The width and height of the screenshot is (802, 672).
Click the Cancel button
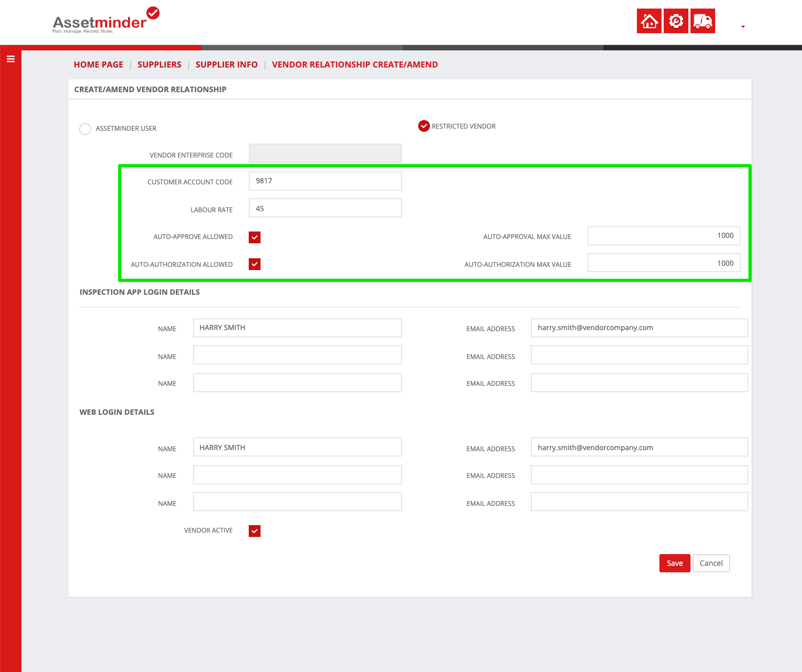coord(711,563)
